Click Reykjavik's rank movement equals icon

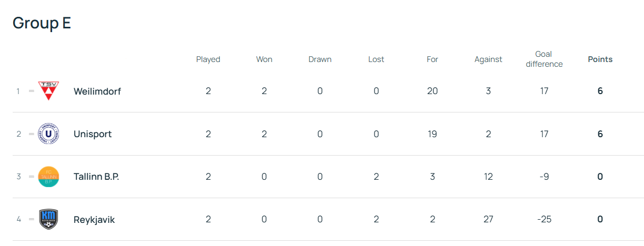click(x=31, y=219)
